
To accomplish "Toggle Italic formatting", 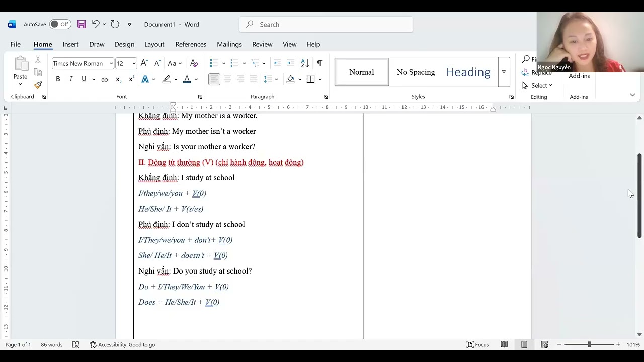I will [71, 79].
